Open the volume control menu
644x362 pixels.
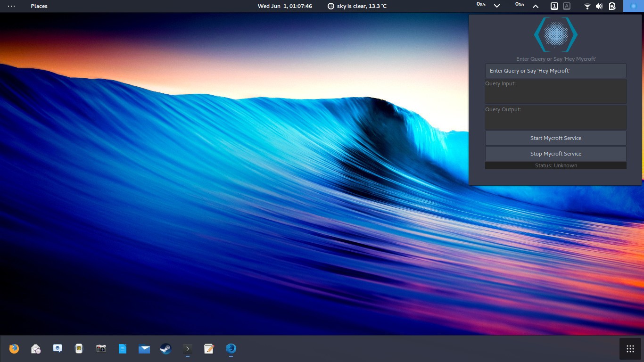(x=599, y=6)
